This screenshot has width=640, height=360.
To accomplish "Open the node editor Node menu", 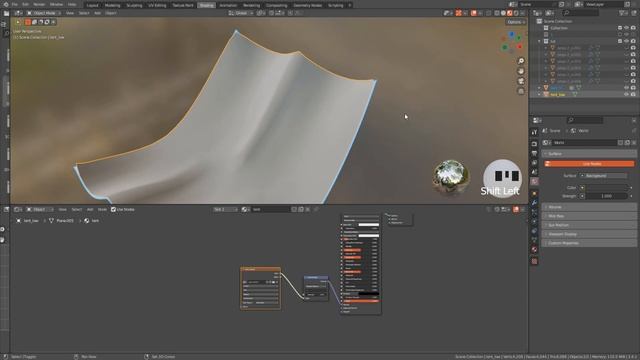I will [x=102, y=209].
